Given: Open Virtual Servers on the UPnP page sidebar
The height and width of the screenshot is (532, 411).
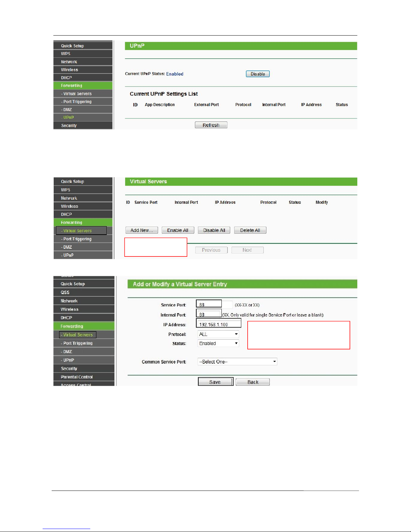Looking at the screenshot, I should click(x=83, y=94).
